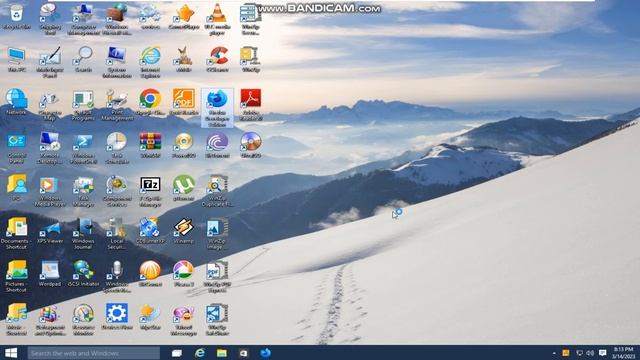The image size is (640, 360).
Task: Open Windows Speech Recognition microphone shortcut
Action: coord(117,277)
